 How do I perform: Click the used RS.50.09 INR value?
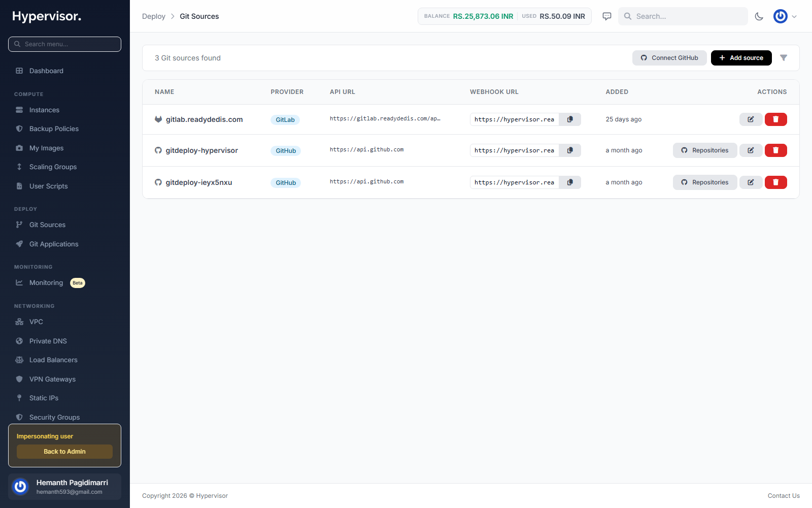click(x=562, y=16)
